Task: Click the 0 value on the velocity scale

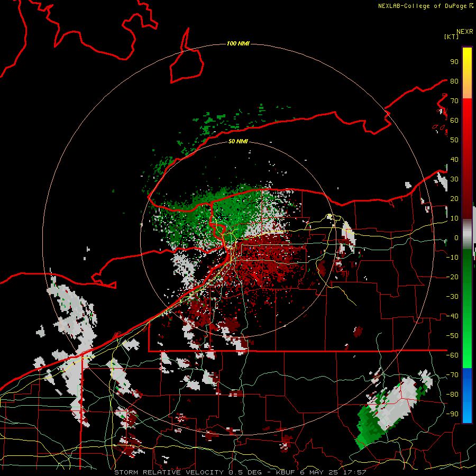Action: pos(456,238)
